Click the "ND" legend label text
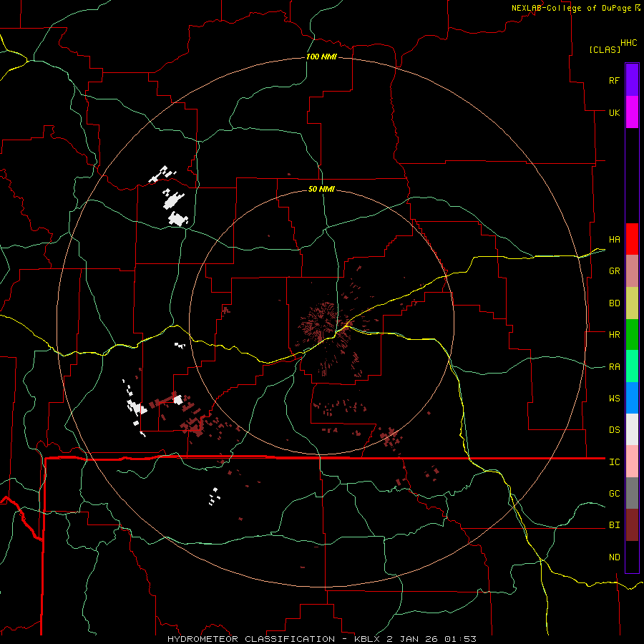This screenshot has height=644, width=644. pos(614,557)
